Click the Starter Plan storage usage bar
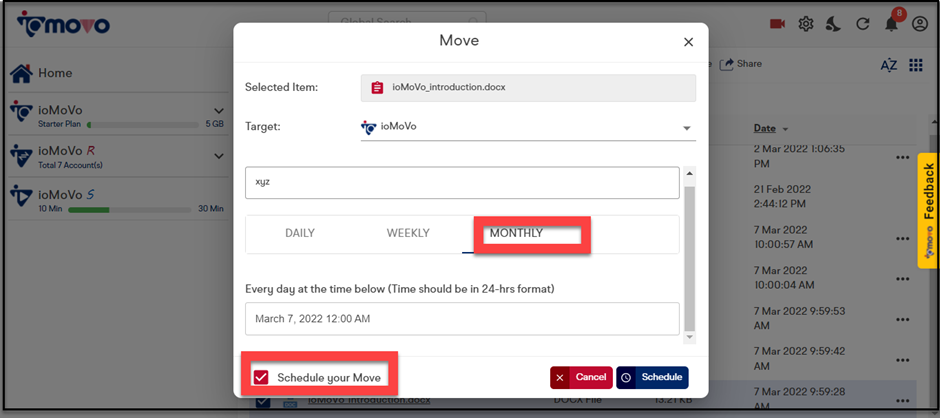The width and height of the screenshot is (940, 418). tap(143, 125)
